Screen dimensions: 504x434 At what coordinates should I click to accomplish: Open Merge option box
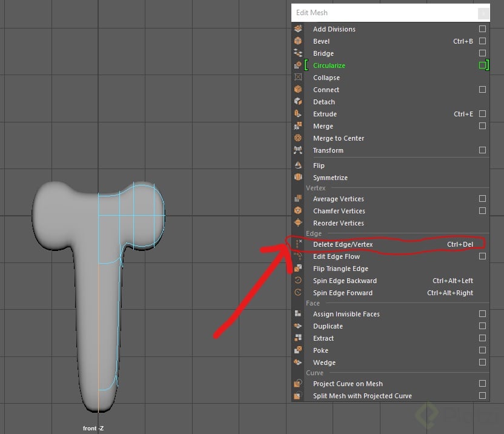coord(482,126)
